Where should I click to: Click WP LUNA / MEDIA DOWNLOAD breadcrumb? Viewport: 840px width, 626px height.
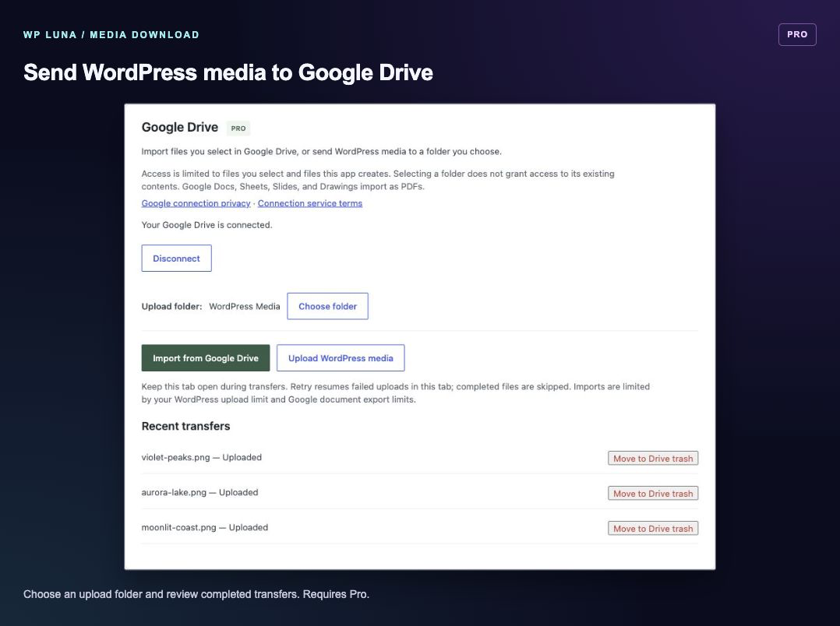[111, 35]
